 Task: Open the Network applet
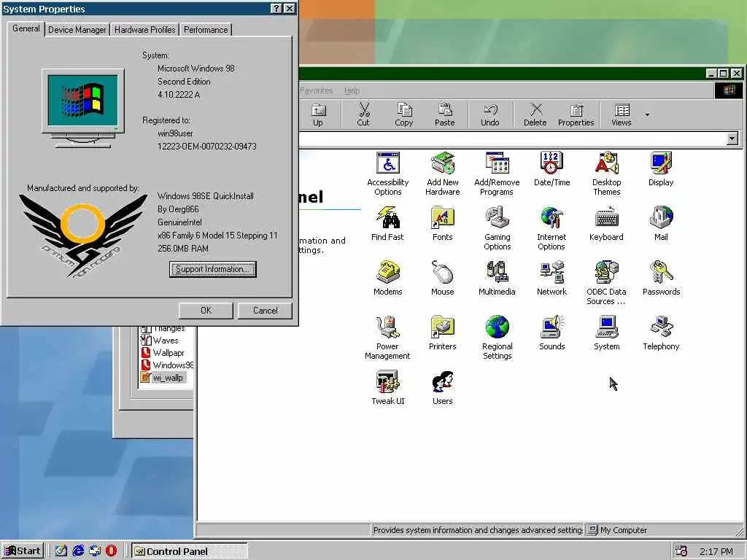coord(551,279)
